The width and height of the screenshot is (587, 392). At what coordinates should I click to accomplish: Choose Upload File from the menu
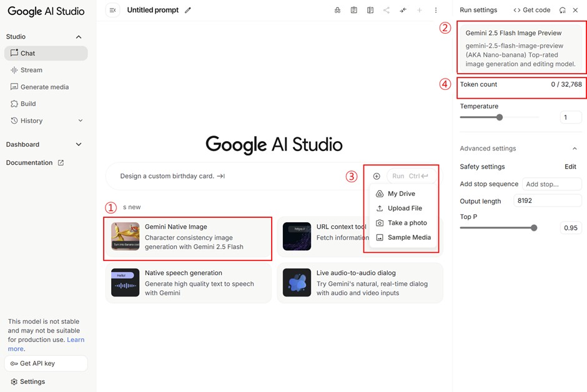[x=403, y=208]
